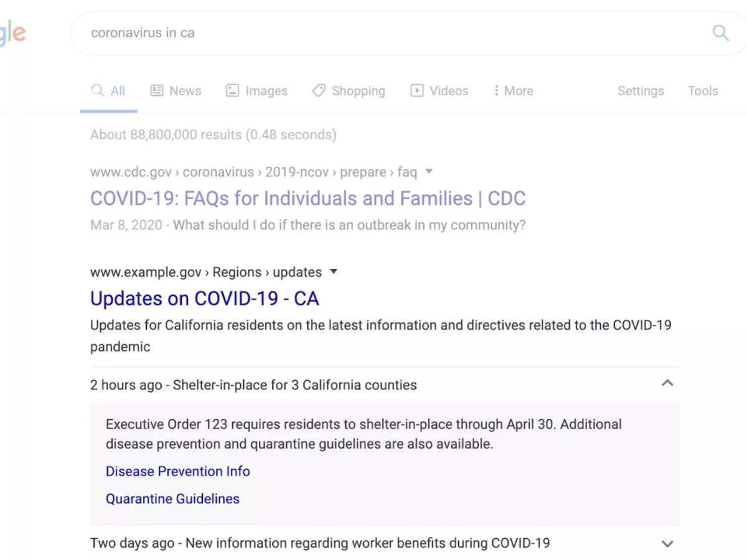Expand the worker benefits update

667,543
